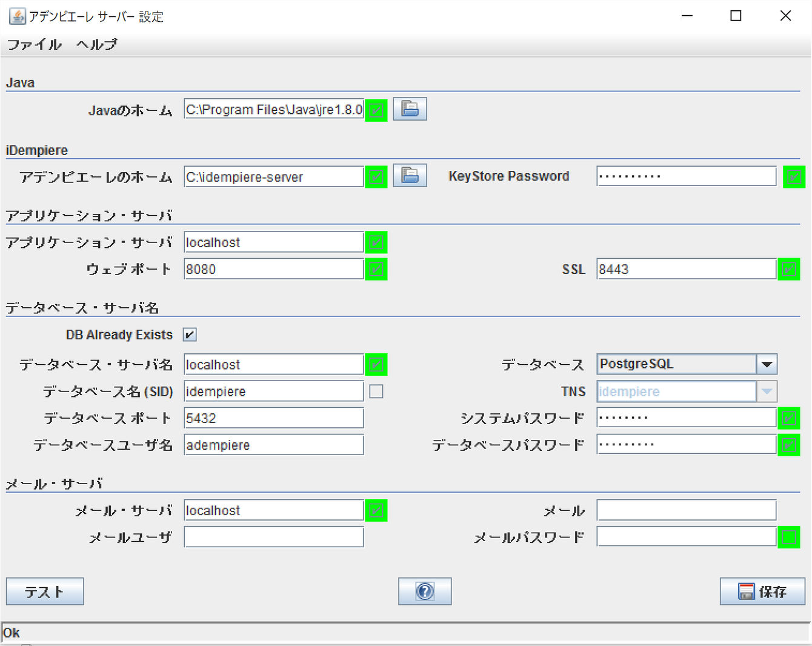Open the ファイル menu
The width and height of the screenshot is (812, 646).
tap(34, 44)
